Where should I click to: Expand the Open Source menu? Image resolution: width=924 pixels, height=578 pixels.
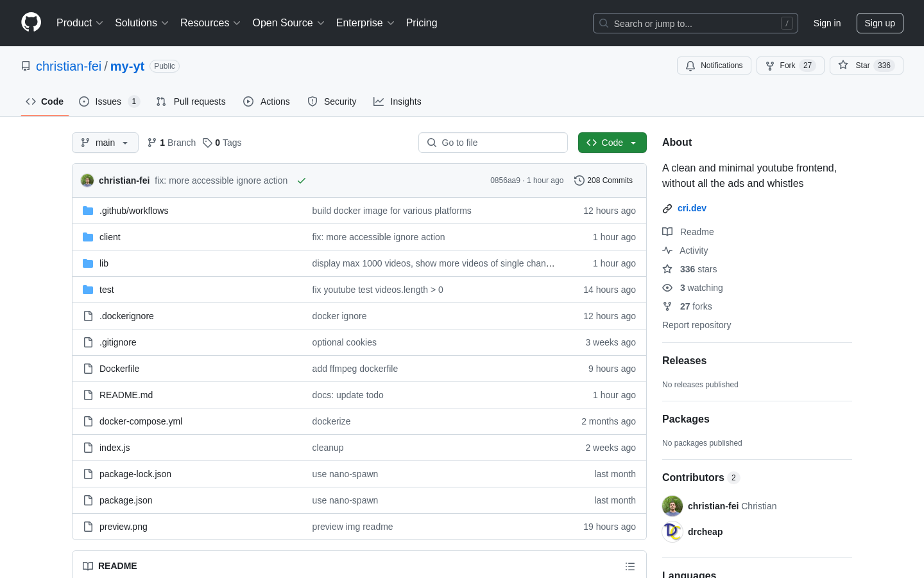[x=289, y=22]
